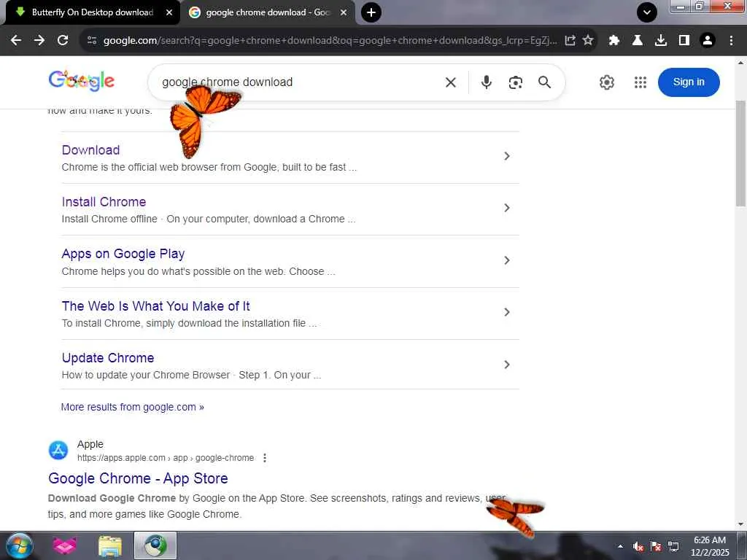Screen dimensions: 747x560
Task: Go back with the browser back arrow
Action: [16, 41]
